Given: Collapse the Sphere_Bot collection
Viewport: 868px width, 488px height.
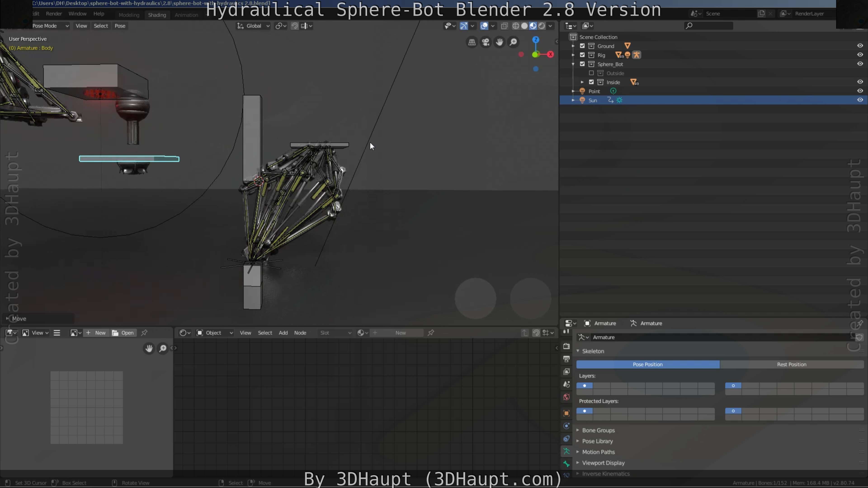Looking at the screenshot, I should (573, 64).
